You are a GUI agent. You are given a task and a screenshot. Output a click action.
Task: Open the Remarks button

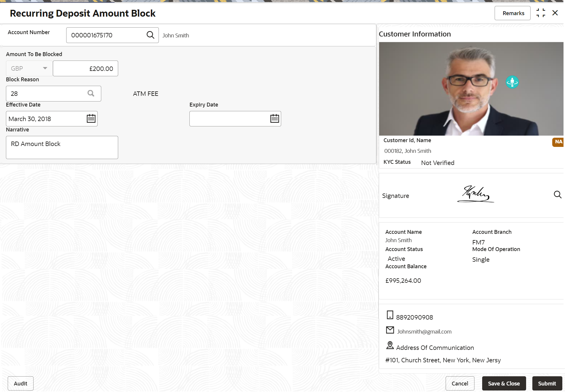pos(512,13)
